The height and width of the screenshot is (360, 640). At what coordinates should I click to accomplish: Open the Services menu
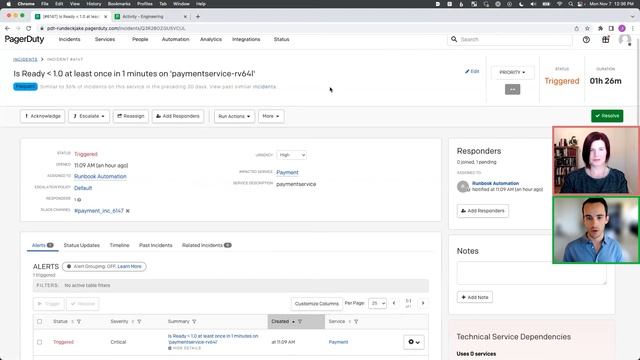(x=105, y=39)
